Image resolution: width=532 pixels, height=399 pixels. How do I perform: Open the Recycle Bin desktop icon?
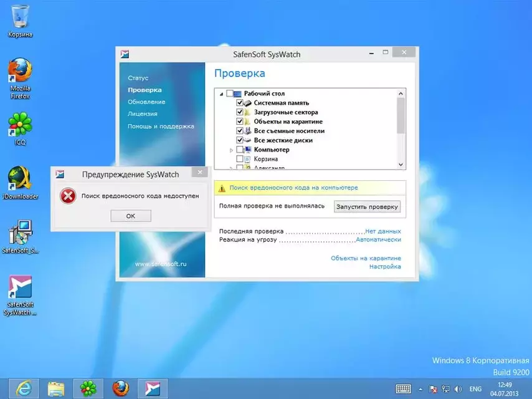coord(20,21)
